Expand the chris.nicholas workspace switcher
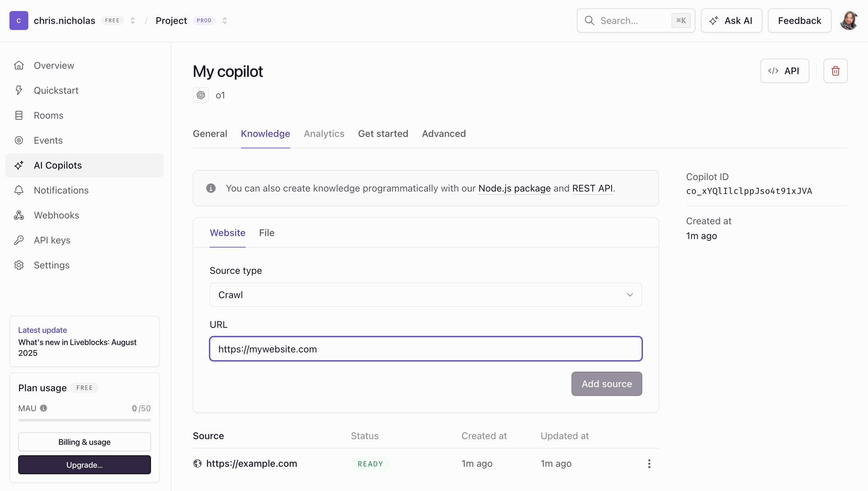 pyautogui.click(x=132, y=20)
